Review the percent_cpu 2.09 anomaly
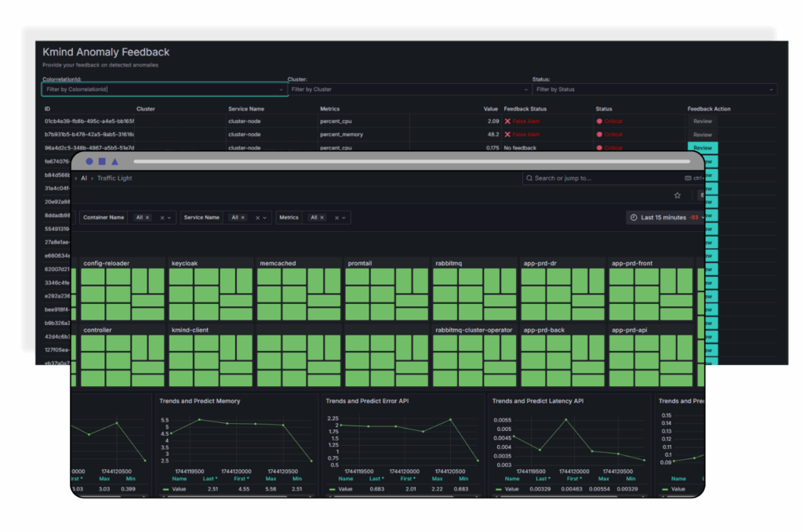Viewport: 803px width, 532px height. [703, 121]
